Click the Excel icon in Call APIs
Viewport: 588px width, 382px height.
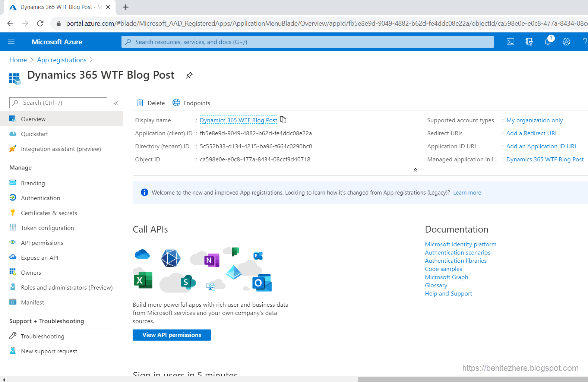click(143, 280)
